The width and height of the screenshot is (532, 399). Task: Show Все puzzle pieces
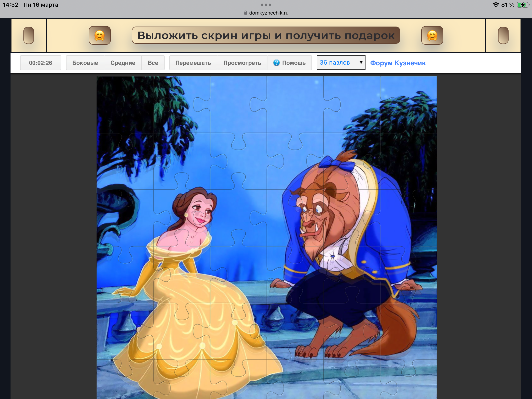click(153, 63)
